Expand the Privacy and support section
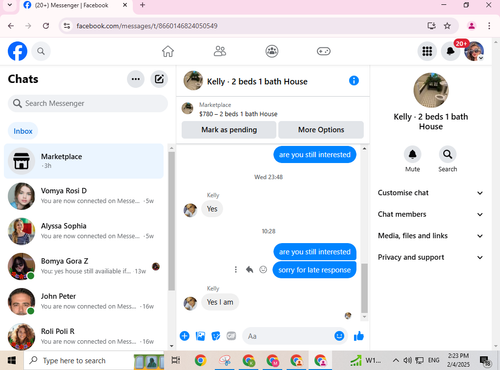This screenshot has height=370, width=500. click(430, 257)
